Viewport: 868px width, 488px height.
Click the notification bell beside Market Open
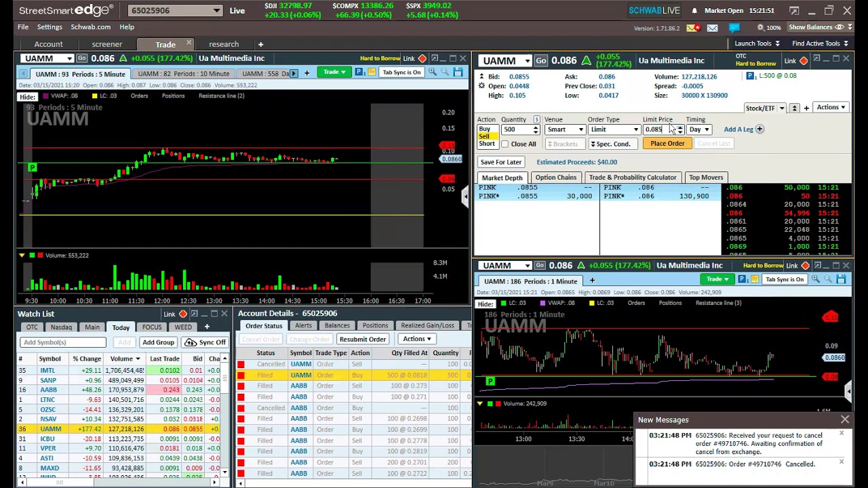(694, 11)
